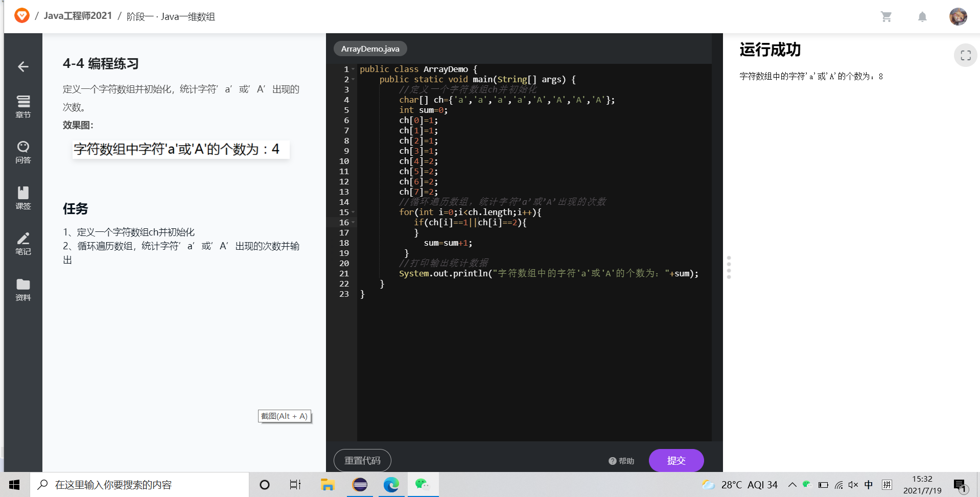The height and width of the screenshot is (497, 980).
Task: Open Task View on the taskbar
Action: coord(295,485)
